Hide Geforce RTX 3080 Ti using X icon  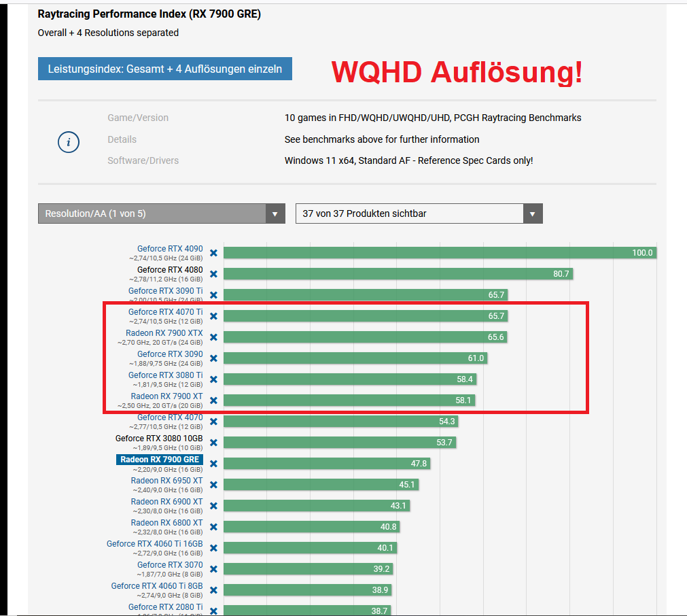[213, 379]
